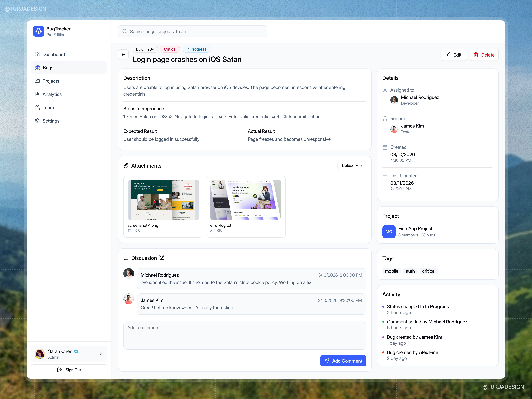Click the Discussion speech bubble icon

click(126, 258)
